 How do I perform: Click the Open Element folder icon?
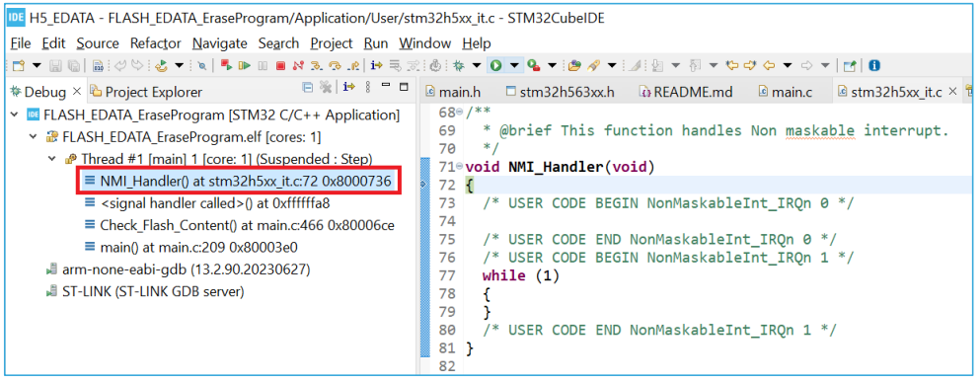[574, 65]
